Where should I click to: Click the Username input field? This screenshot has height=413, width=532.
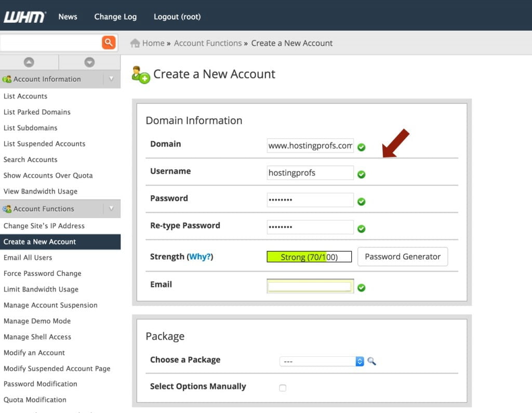coord(310,173)
